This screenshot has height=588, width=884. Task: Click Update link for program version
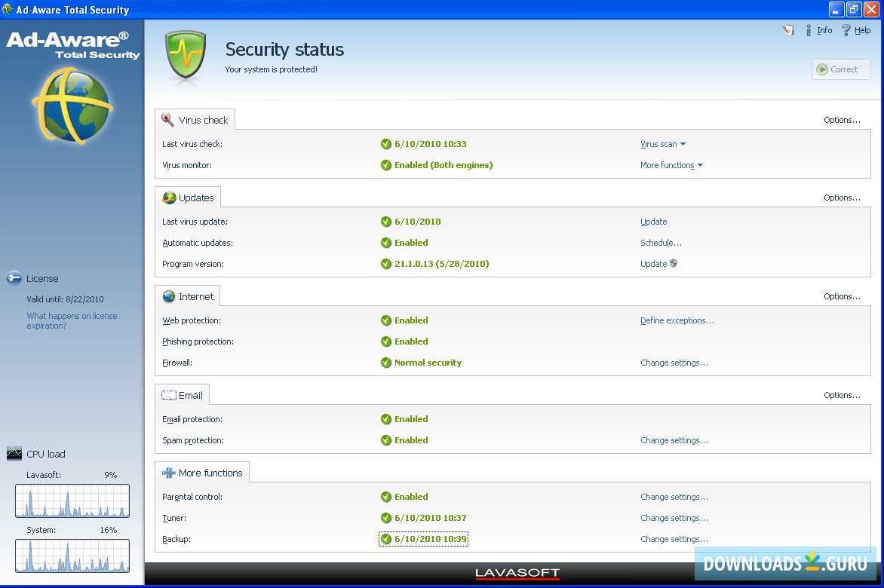(x=653, y=264)
